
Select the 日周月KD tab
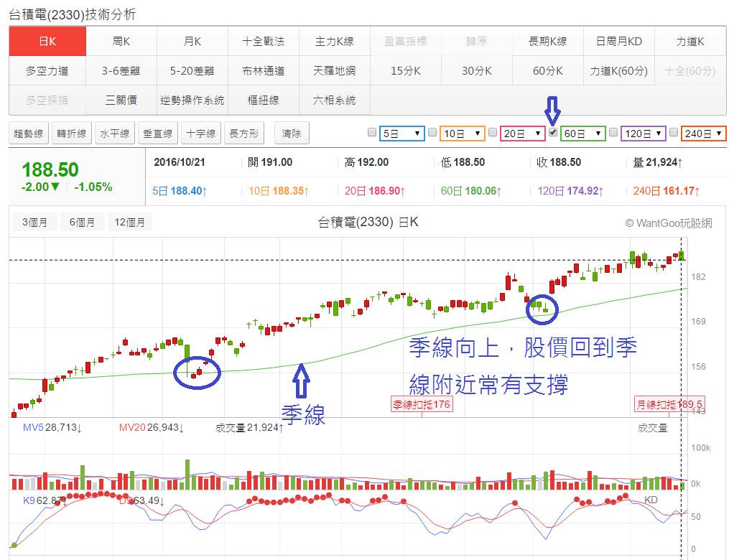tap(619, 41)
